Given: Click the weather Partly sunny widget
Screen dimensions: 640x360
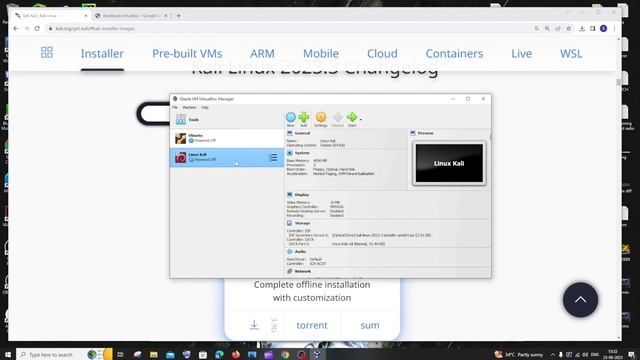Looking at the screenshot, I should (519, 354).
